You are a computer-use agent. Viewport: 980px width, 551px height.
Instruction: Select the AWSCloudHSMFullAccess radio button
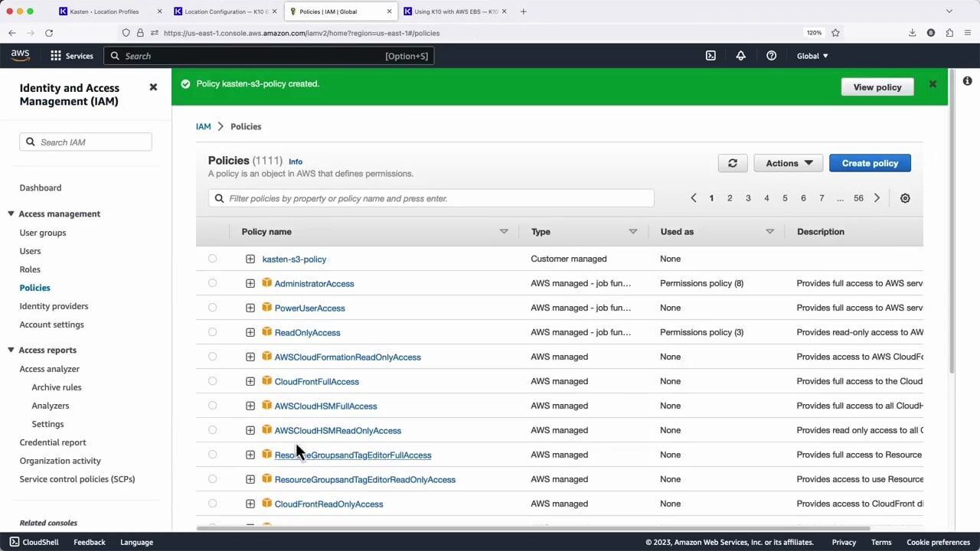click(212, 406)
